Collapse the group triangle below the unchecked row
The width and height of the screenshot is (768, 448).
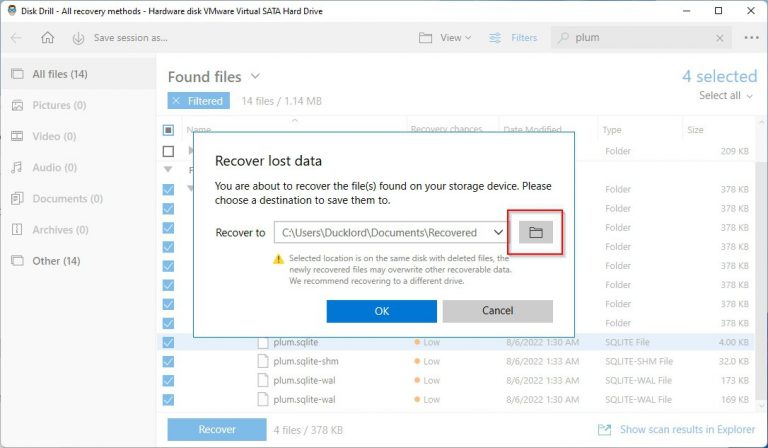pyautogui.click(x=168, y=169)
